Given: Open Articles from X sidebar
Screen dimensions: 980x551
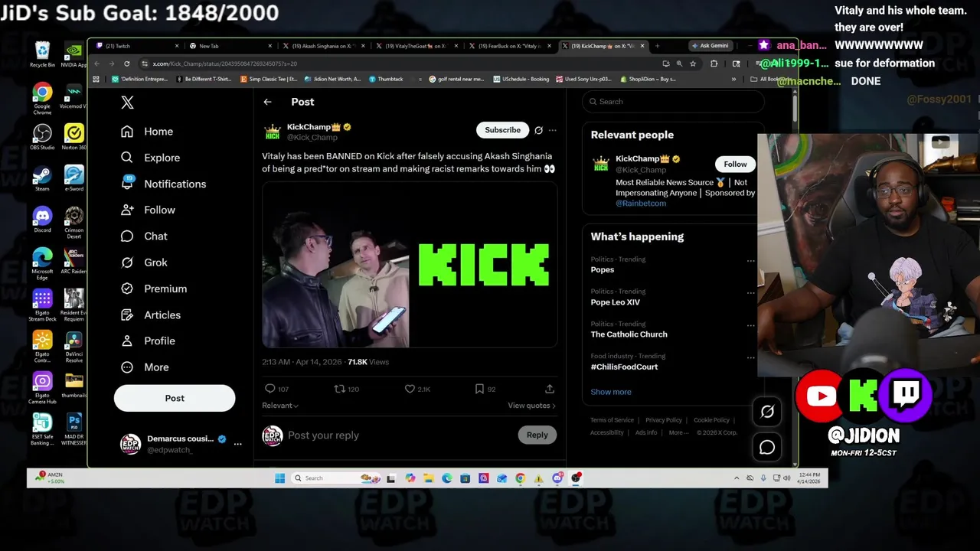Looking at the screenshot, I should 151,315.
